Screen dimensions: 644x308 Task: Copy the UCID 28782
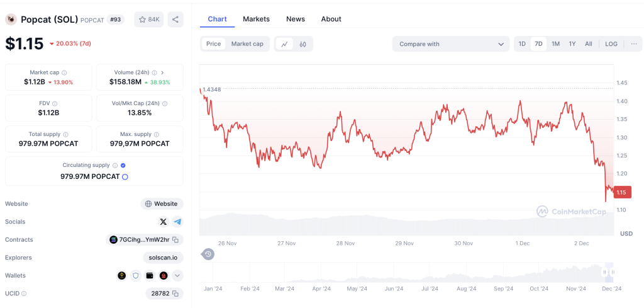coord(175,294)
